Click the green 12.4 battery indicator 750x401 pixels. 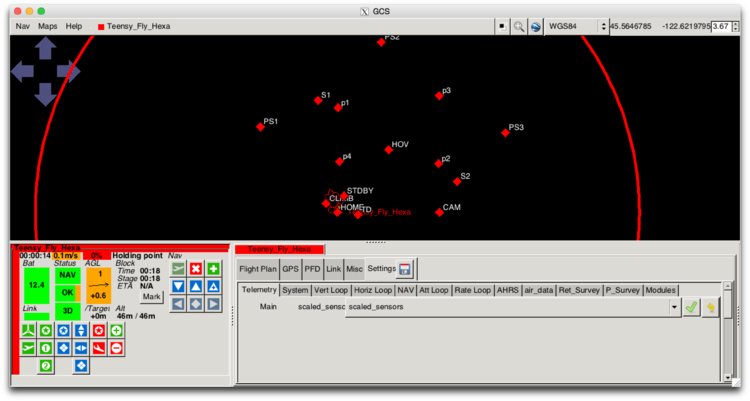(36, 285)
